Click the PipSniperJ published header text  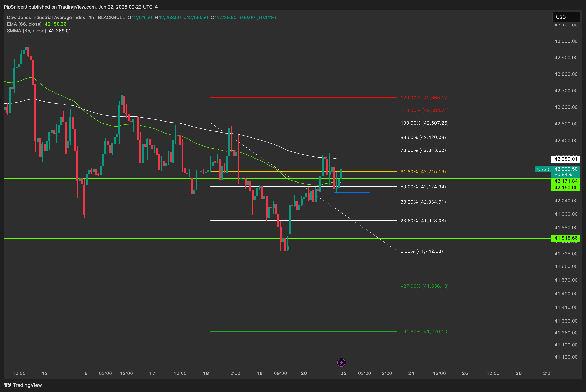[x=81, y=7]
